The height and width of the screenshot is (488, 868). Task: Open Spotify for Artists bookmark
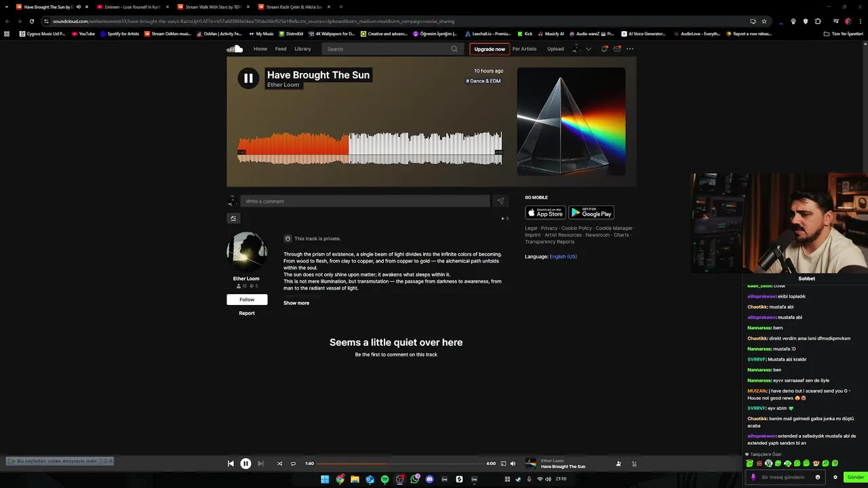(119, 34)
